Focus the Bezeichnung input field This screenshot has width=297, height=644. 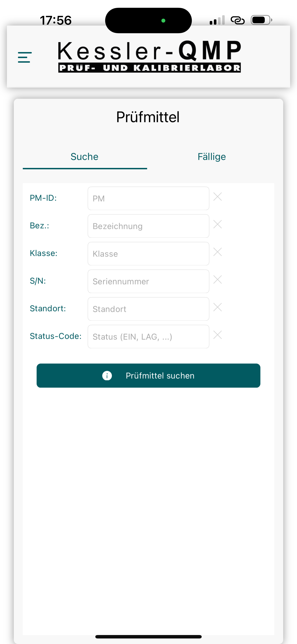click(x=148, y=226)
